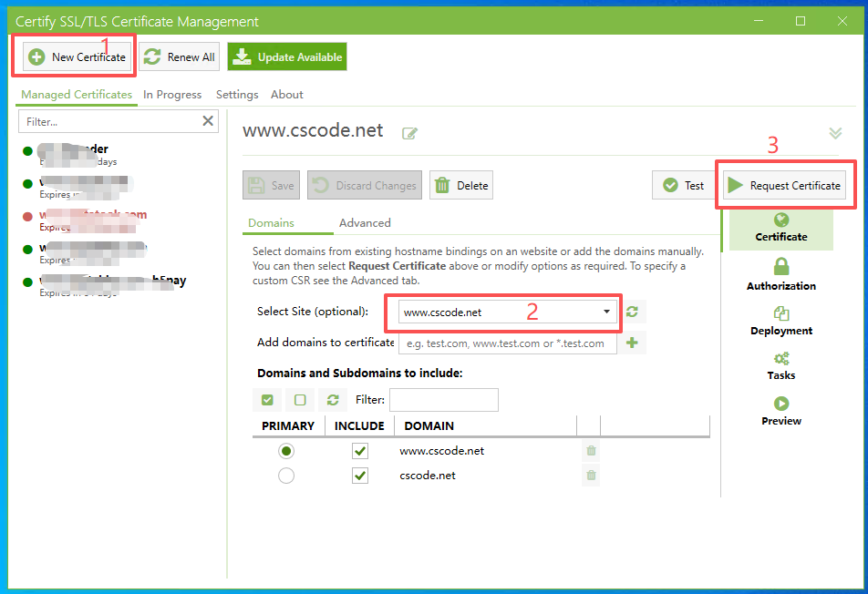Screen dimensions: 868x594
Task: Refresh the domains list
Action: [332, 399]
